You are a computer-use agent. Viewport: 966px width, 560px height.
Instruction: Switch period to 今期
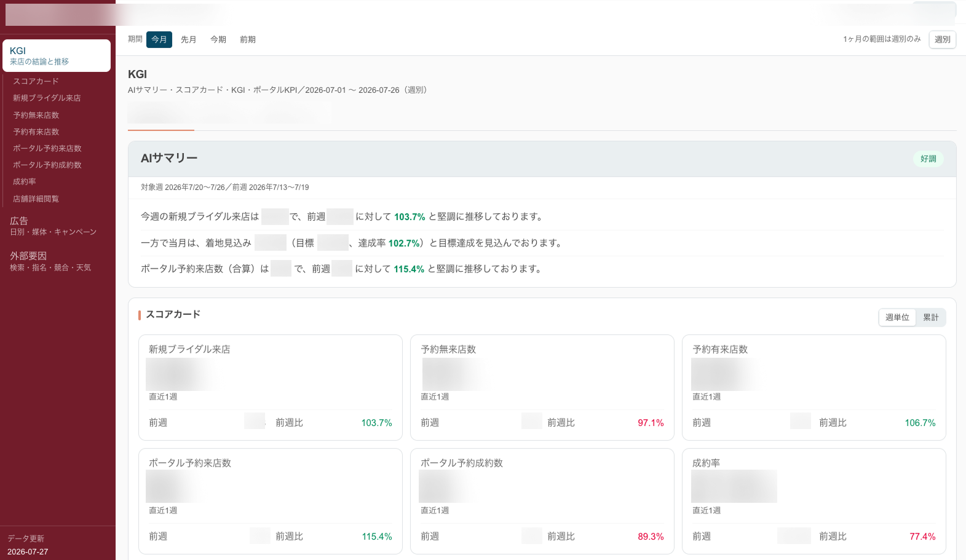pos(218,39)
